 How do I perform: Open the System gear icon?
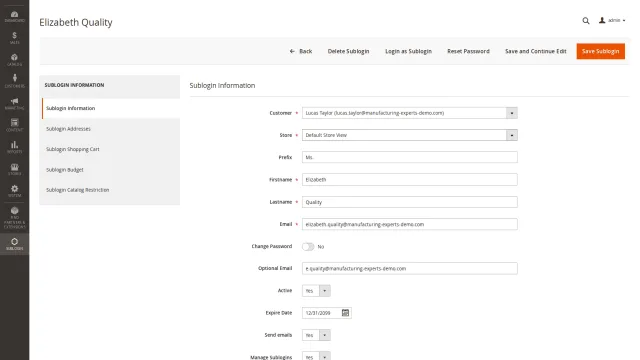pyautogui.click(x=14, y=191)
